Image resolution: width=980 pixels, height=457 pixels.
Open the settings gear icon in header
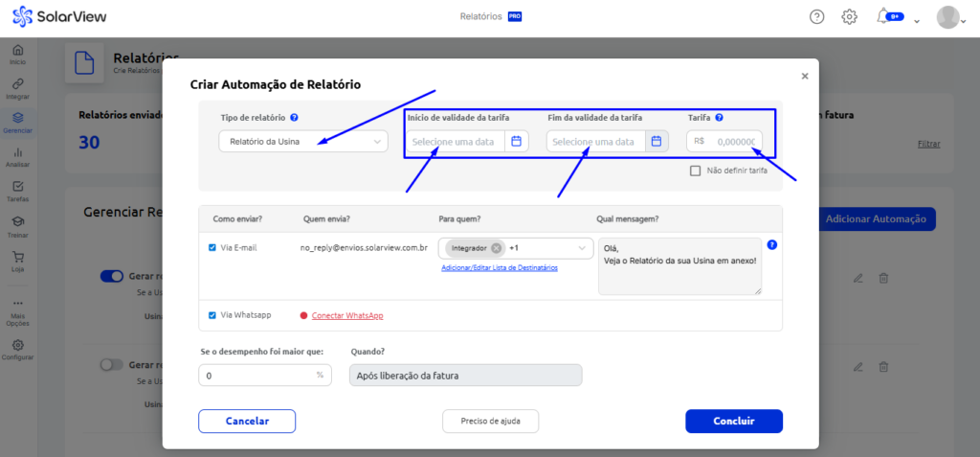(x=849, y=16)
